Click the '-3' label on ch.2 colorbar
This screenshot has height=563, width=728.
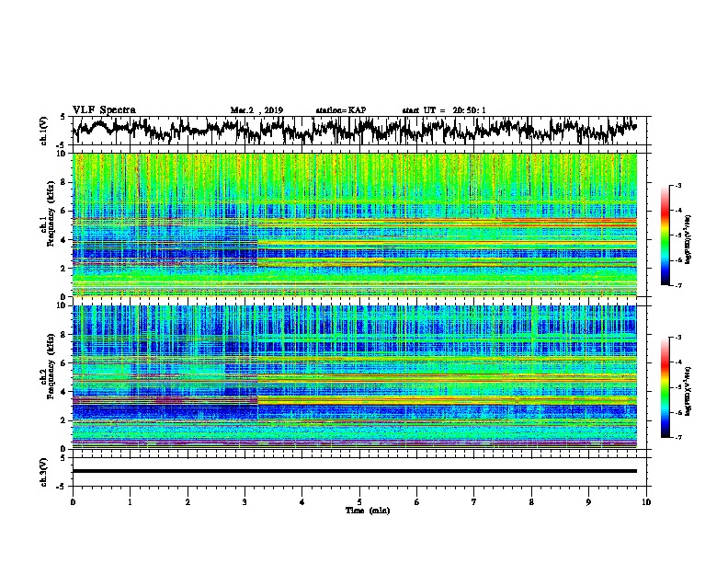pos(677,338)
